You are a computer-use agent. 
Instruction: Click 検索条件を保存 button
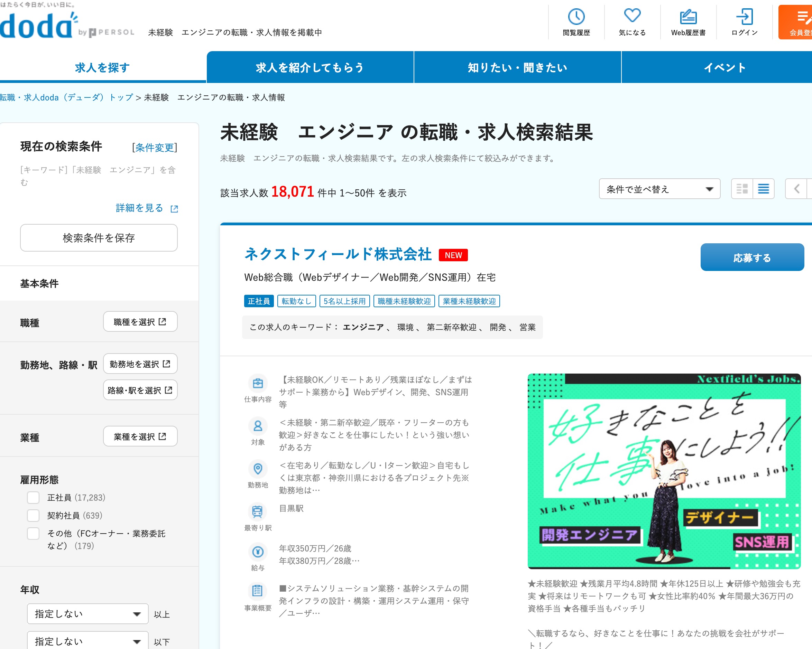99,238
